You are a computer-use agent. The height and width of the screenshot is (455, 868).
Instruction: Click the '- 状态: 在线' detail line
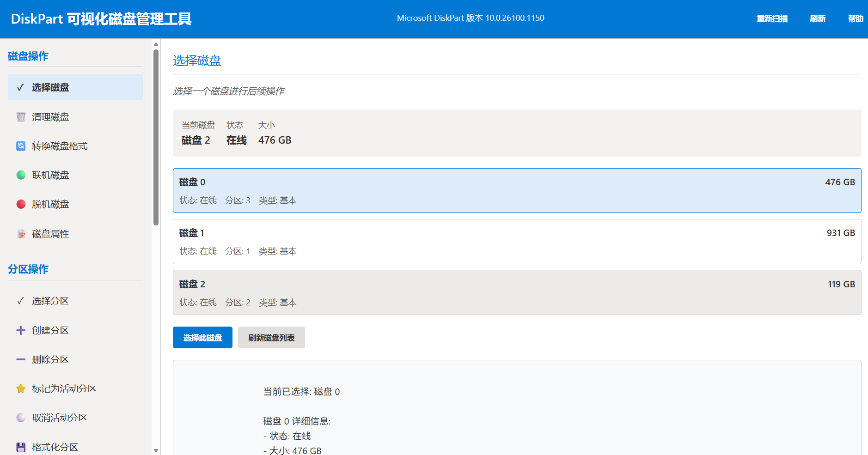287,436
